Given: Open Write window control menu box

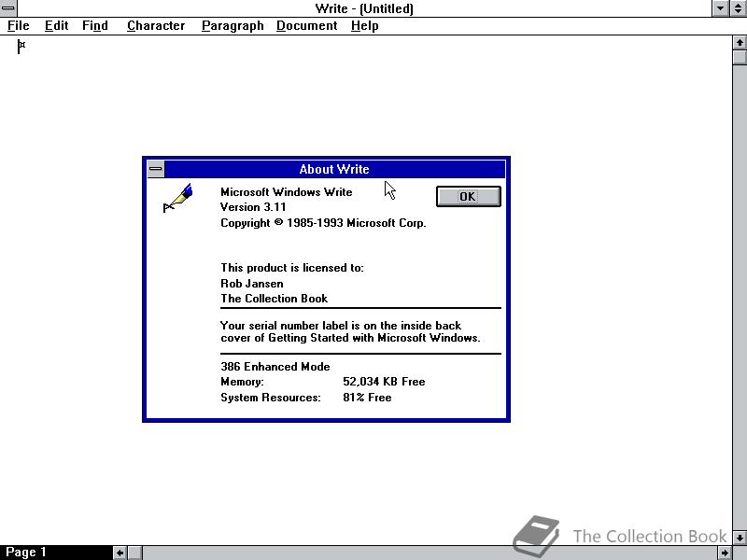Looking at the screenshot, I should pos(8,8).
